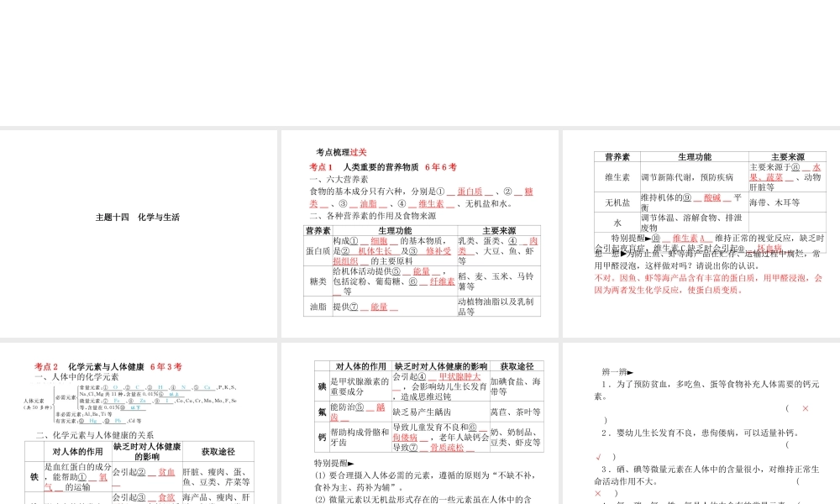Open the slide thumbnail titled '辨一辨'
The image size is (840, 504).
pyautogui.click(x=701, y=423)
